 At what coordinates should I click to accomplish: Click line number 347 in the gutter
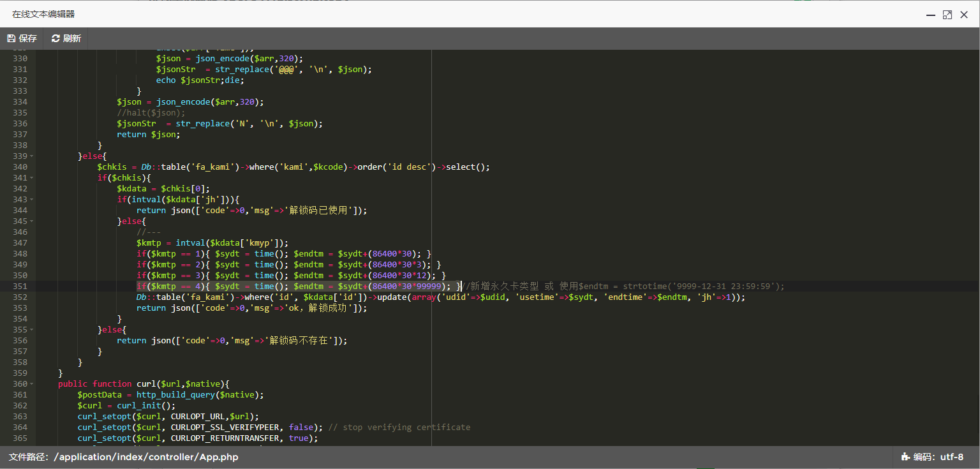pyautogui.click(x=19, y=243)
